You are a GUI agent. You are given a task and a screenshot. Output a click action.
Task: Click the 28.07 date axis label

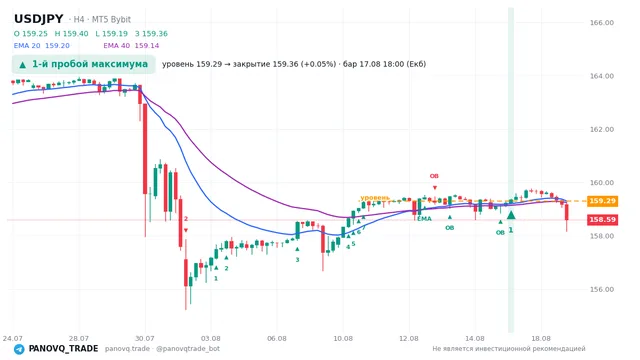coord(79,338)
